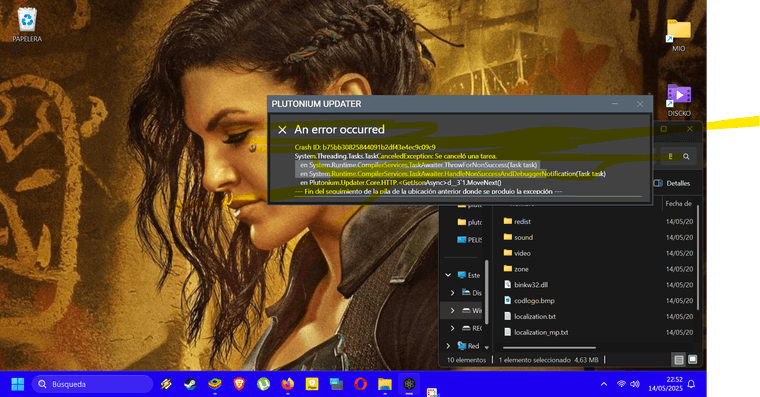Open the DISCO video shortcut on desktop

pos(679,100)
